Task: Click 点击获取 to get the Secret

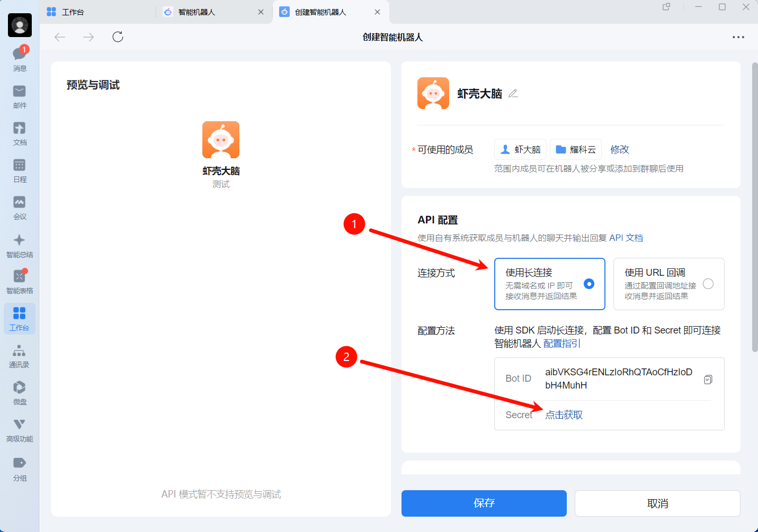Action: tap(564, 415)
